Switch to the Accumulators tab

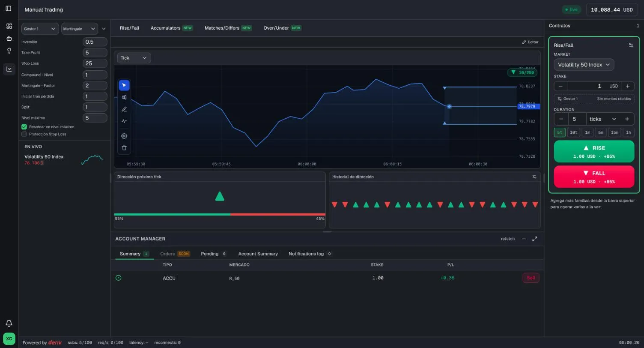click(x=172, y=28)
